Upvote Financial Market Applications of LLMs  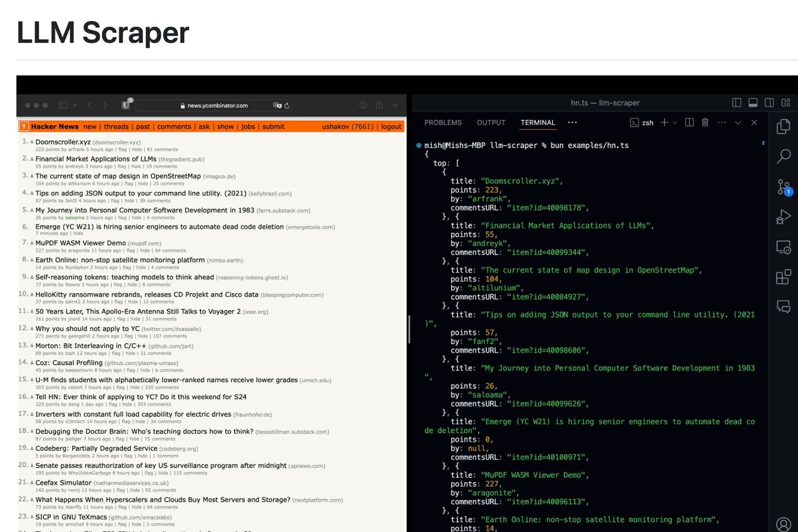pos(32,159)
